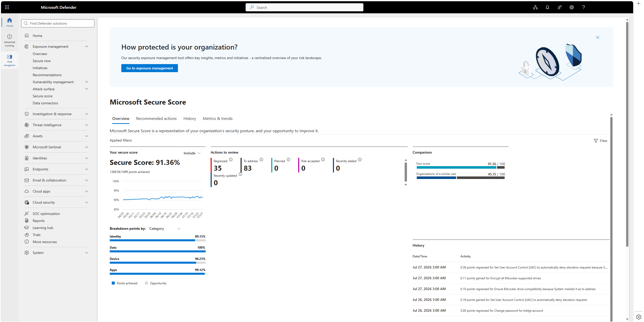Open Secure score in sidebar

43,96
